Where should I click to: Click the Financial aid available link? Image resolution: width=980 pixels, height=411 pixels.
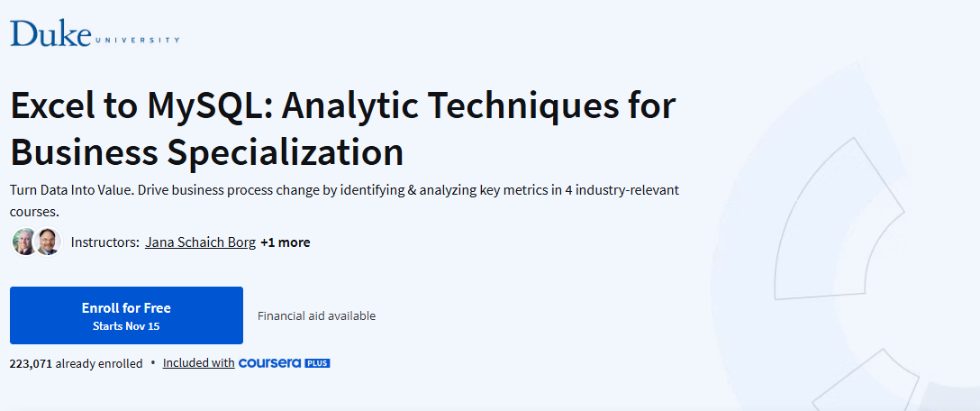[316, 315]
